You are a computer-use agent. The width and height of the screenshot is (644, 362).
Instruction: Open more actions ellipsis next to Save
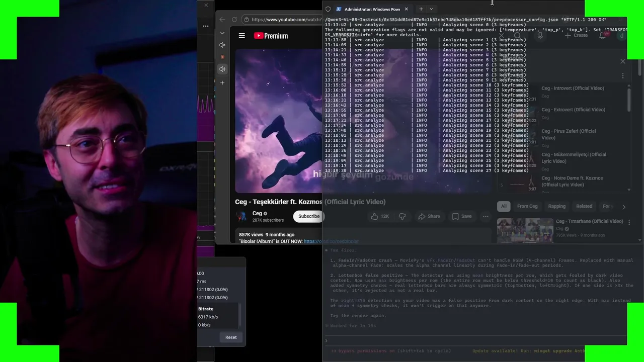(486, 216)
